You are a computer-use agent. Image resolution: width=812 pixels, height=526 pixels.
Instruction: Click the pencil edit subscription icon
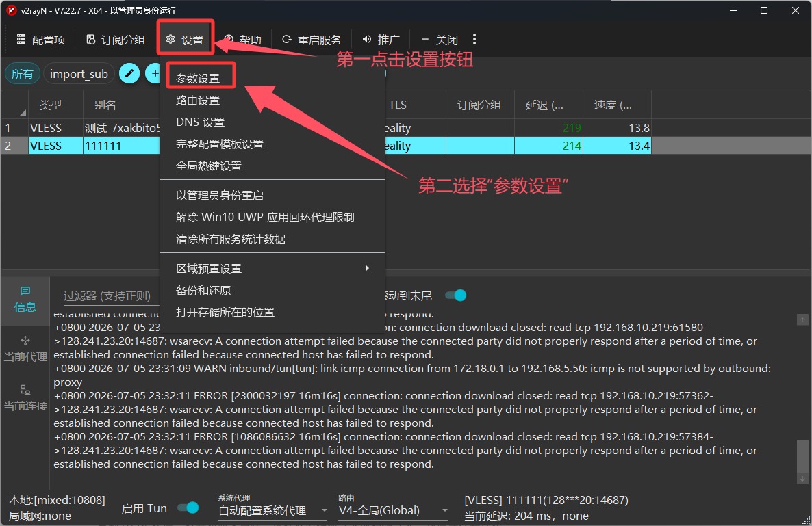coord(129,73)
